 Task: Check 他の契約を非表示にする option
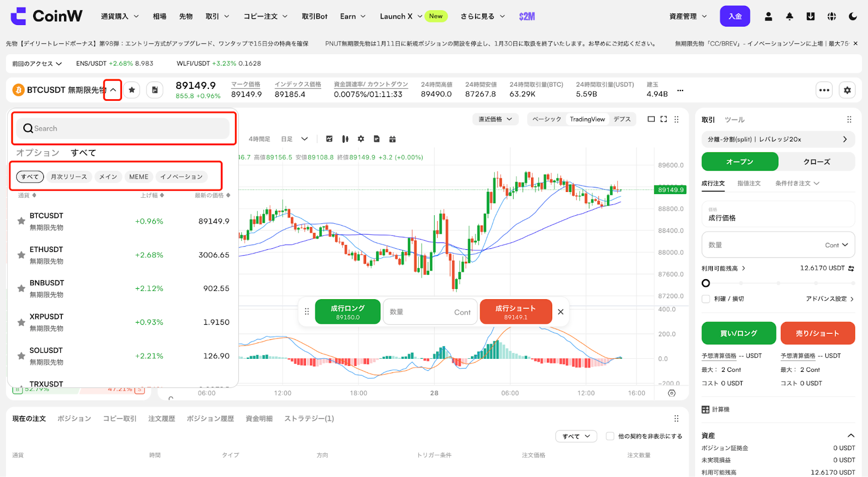(610, 436)
